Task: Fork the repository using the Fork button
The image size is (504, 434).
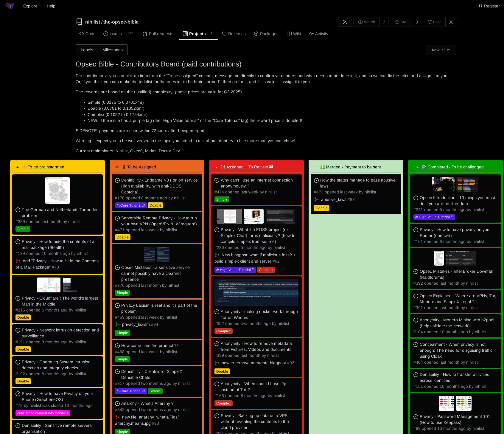Action: [434, 22]
